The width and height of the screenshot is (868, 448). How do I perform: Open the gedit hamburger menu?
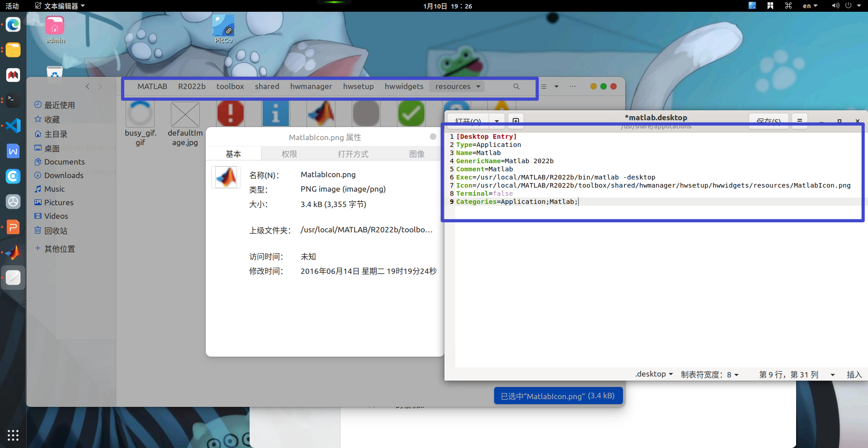(799, 121)
